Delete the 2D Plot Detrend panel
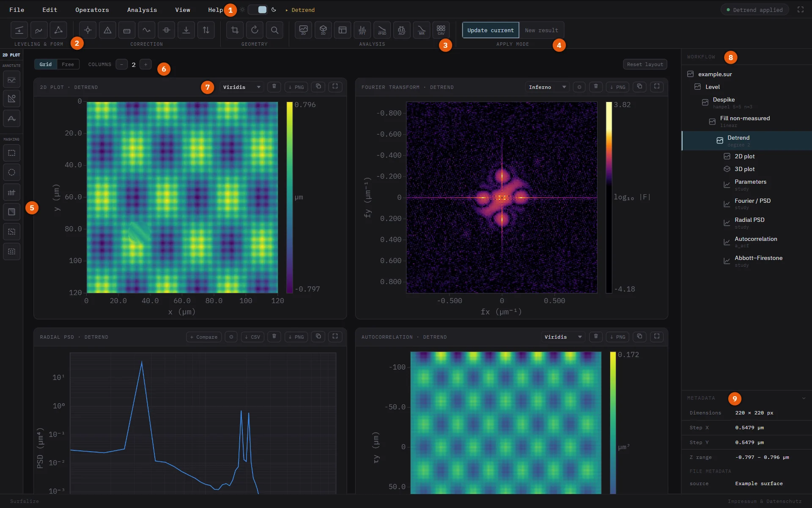Viewport: 812px width, 508px height. [x=274, y=87]
